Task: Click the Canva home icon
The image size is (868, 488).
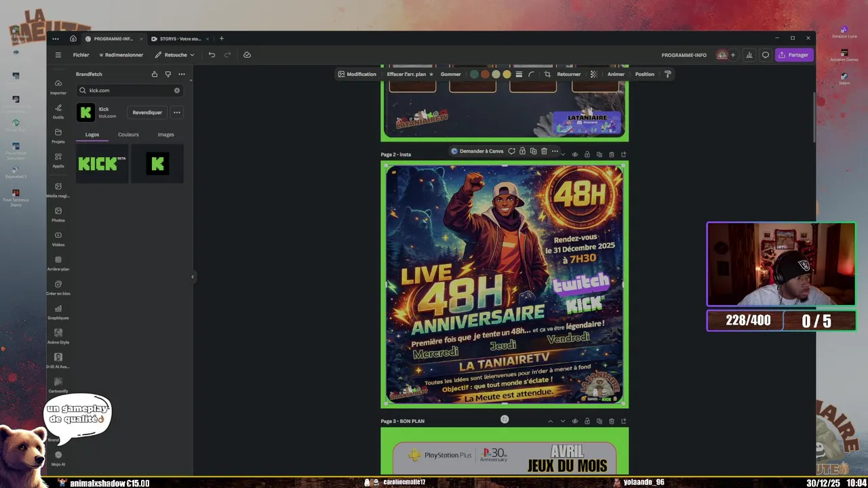Action: [x=73, y=39]
